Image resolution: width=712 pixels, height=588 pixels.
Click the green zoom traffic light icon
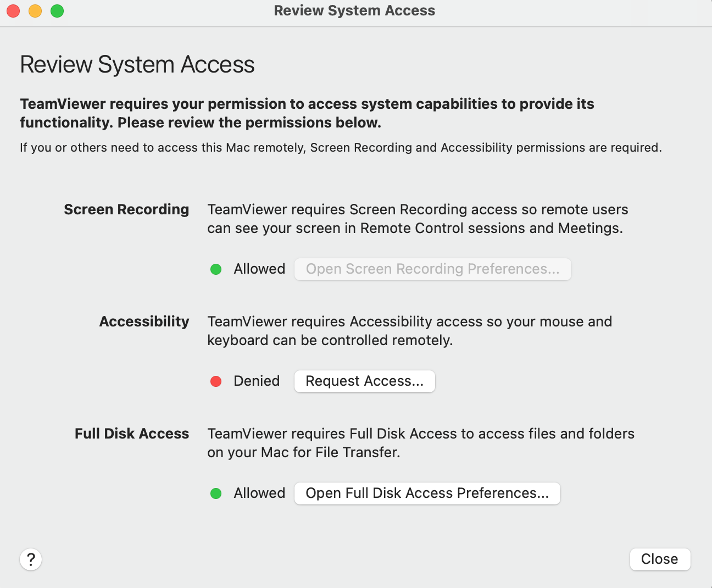pos(57,10)
